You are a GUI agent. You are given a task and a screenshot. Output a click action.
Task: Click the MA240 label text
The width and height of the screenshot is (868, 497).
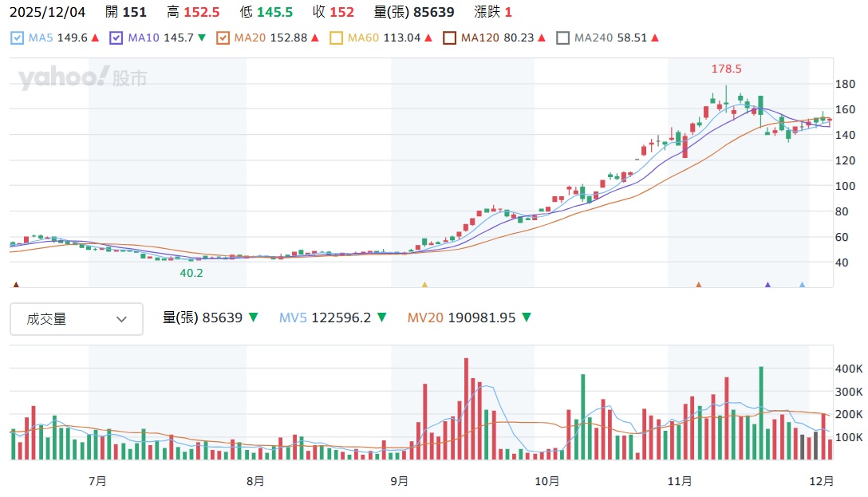[593, 37]
